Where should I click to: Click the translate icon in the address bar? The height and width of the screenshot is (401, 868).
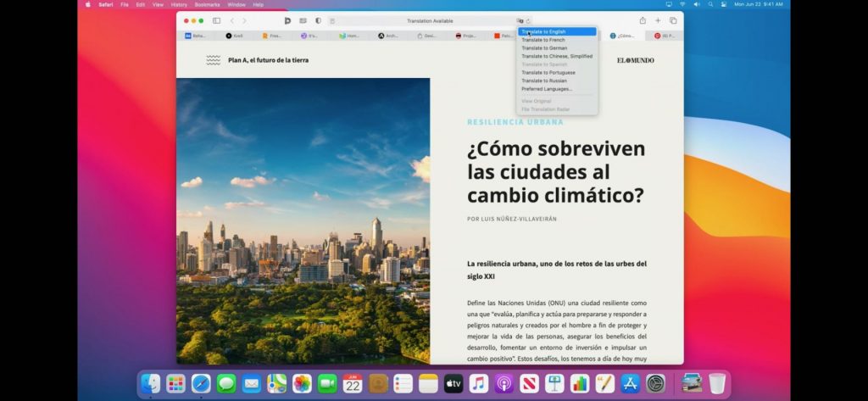[520, 21]
